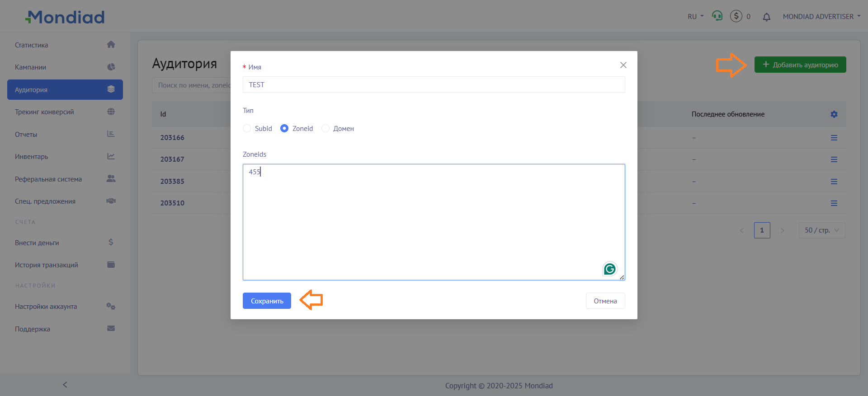This screenshot has width=868, height=396.
Task: Click the Сохранить button
Action: [267, 301]
